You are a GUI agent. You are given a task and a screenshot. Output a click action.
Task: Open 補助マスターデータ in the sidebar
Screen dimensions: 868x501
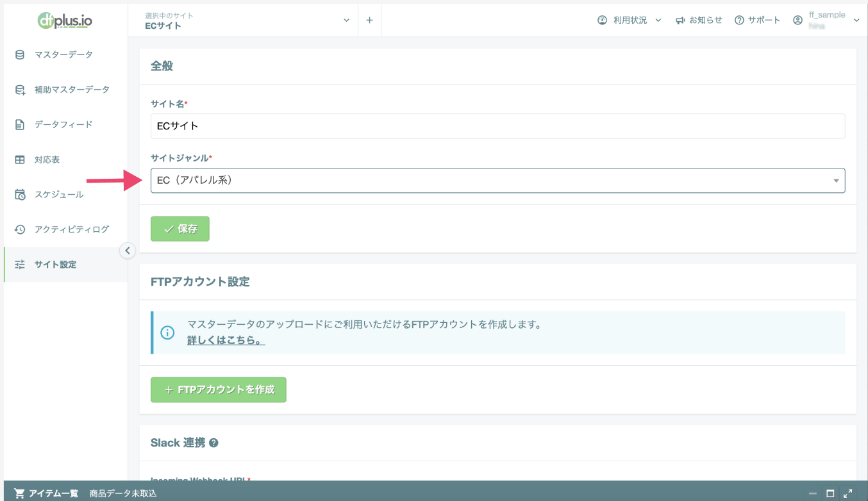pos(65,90)
